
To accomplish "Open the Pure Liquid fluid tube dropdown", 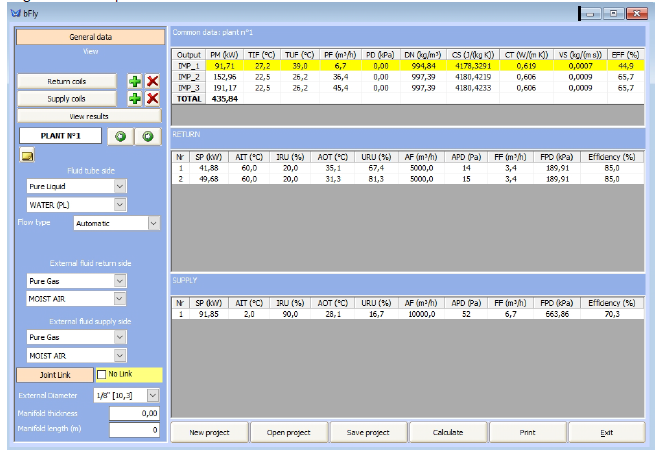I will [x=120, y=186].
